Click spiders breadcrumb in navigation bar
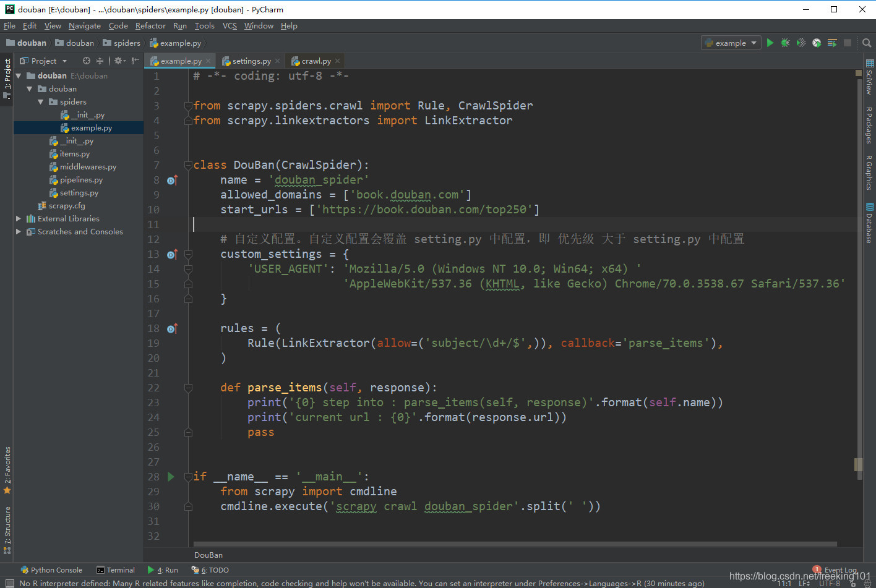The image size is (876, 588). [x=122, y=43]
